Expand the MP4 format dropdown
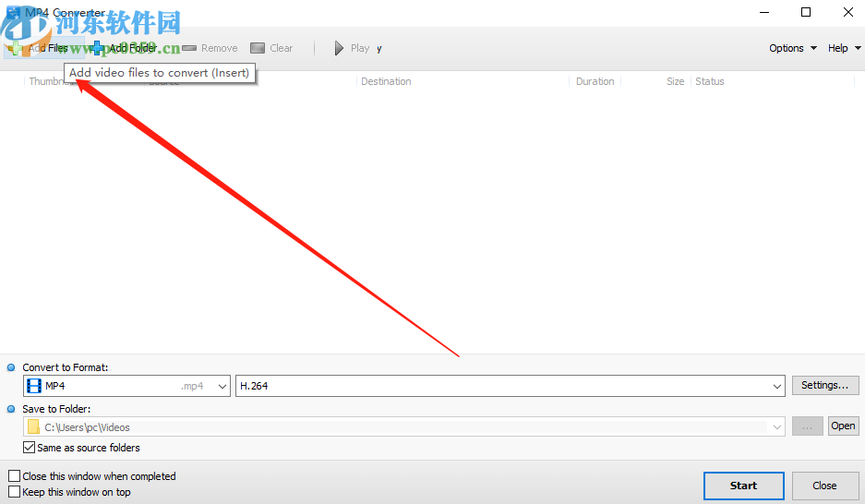The height and width of the screenshot is (504, 865). [x=222, y=386]
